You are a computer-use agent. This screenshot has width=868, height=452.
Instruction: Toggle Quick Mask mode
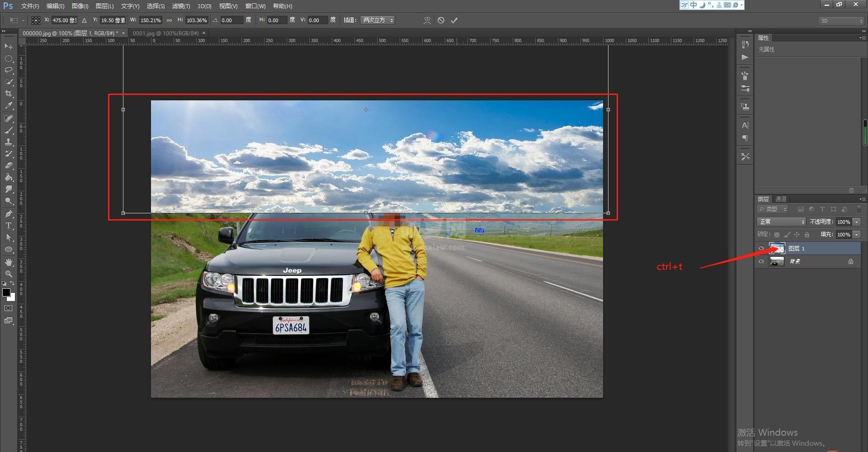9,308
